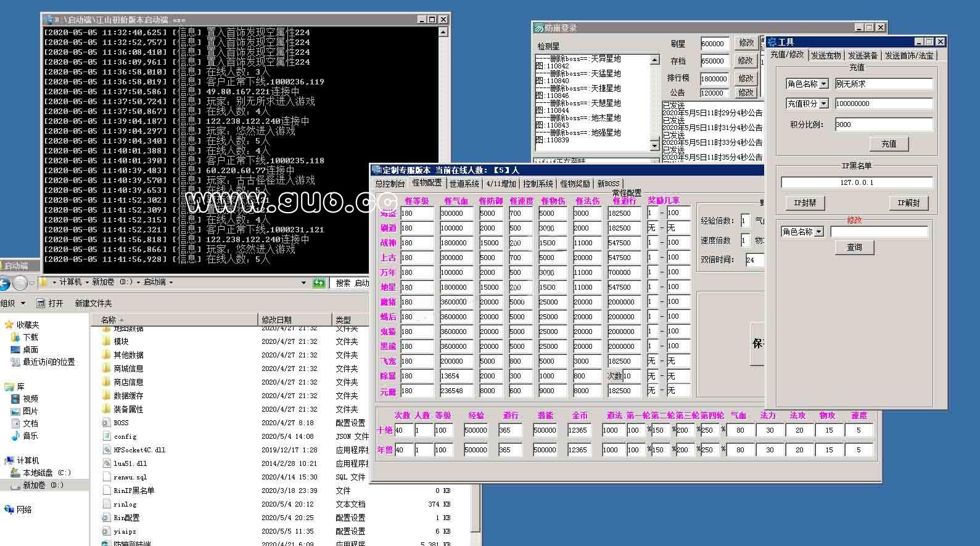The width and height of the screenshot is (980, 546).
Task: Switch to the 世道系统 tab
Action: click(x=463, y=184)
